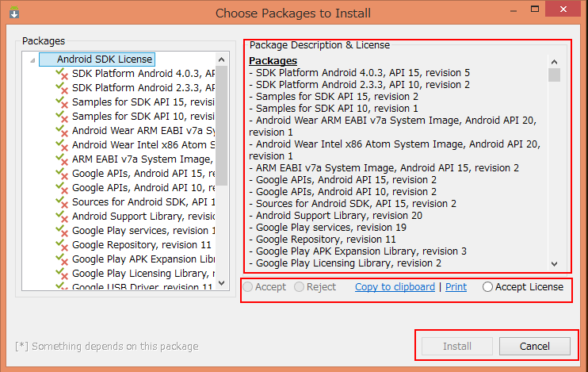Select Android Support Library tree row
The width and height of the screenshot is (588, 372).
pos(143,217)
